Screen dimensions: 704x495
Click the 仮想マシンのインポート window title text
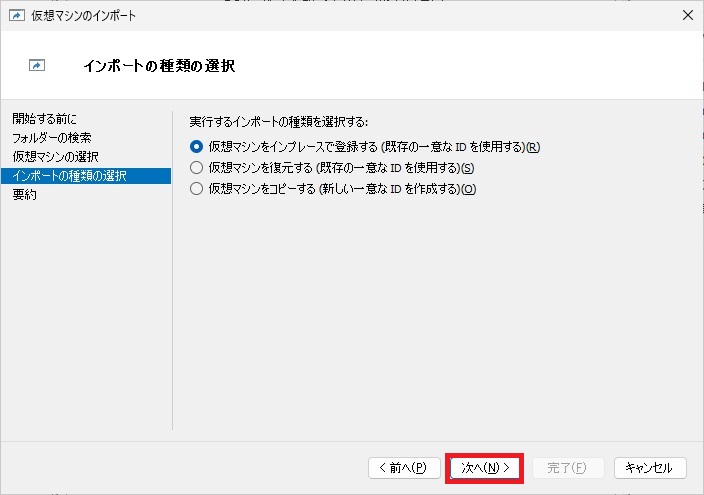click(x=84, y=15)
